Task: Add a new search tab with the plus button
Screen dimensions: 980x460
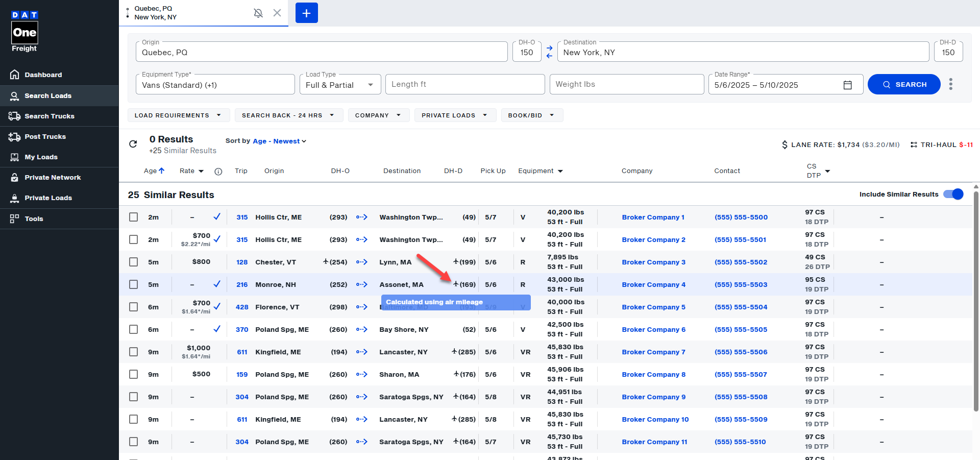Action: coord(306,13)
